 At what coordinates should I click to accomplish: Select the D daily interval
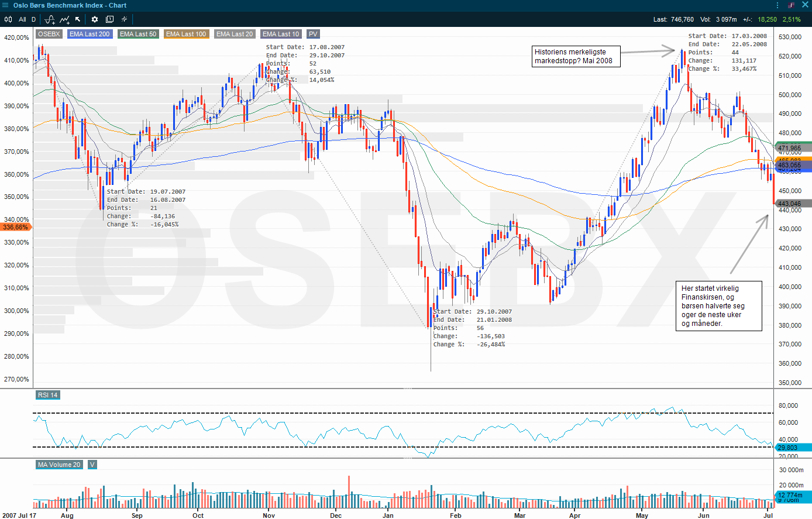33,19
